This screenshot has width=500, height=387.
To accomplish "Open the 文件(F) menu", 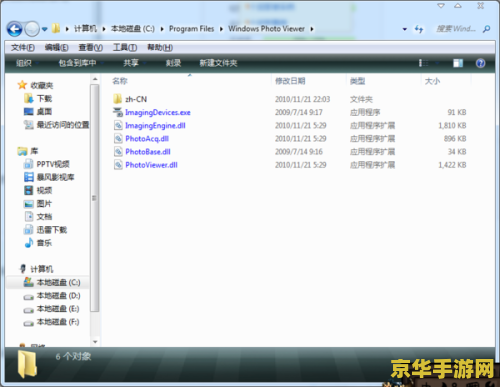I will [23, 48].
